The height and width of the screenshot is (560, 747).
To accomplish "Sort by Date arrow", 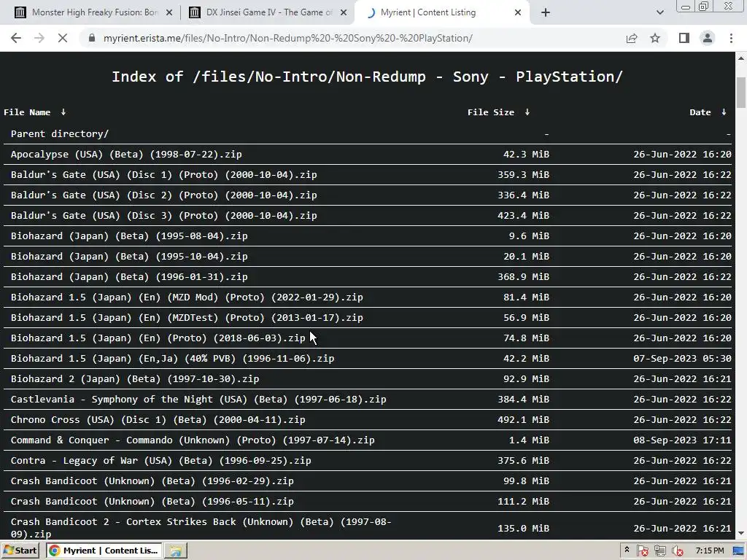I will (x=724, y=112).
